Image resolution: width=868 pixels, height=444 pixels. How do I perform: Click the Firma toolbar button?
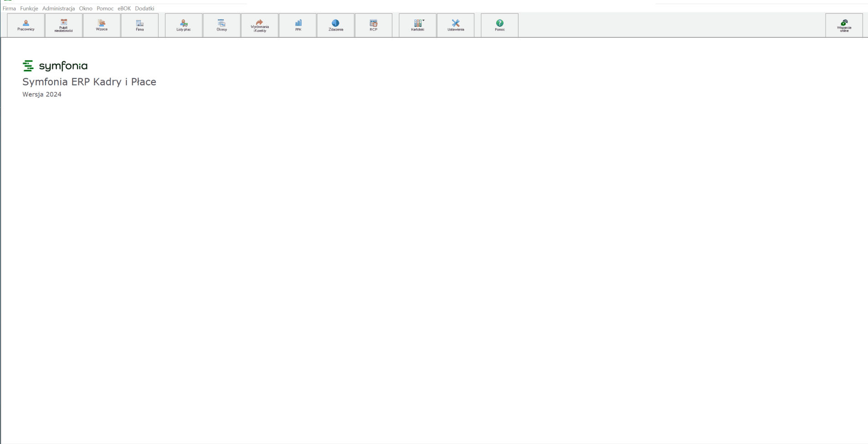tap(140, 25)
